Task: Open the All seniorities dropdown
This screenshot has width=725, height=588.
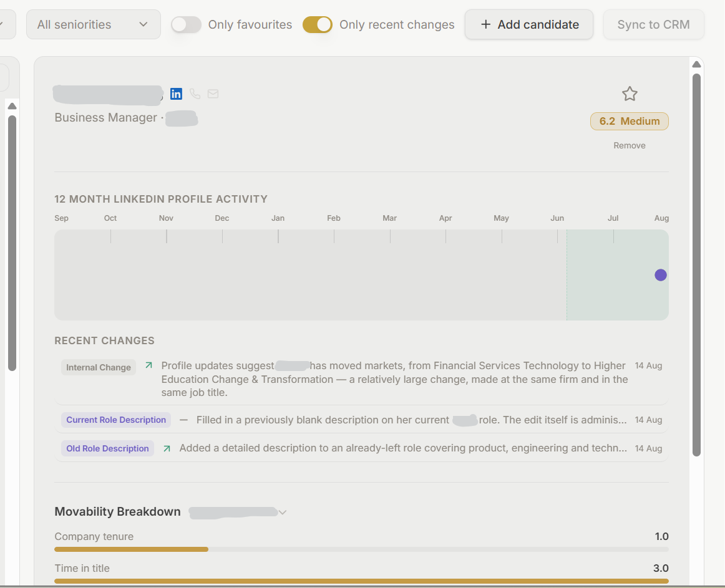Action: 94,24
